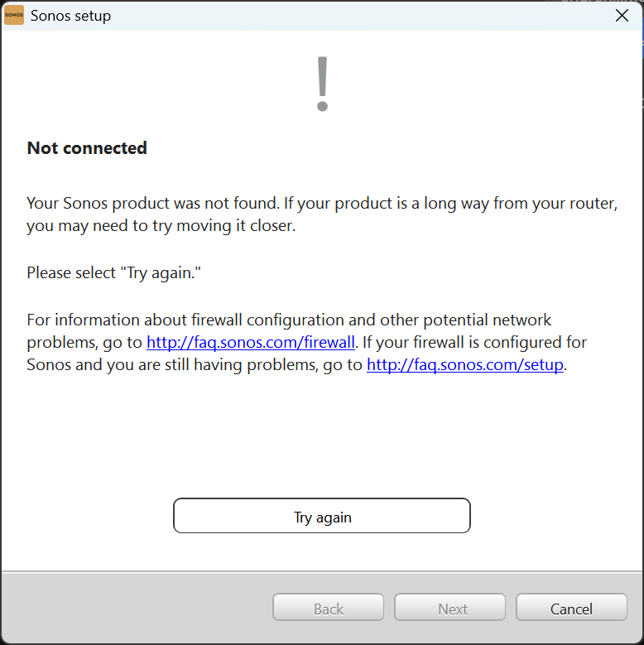Click the "you may need to try moving it closer" line
The height and width of the screenshot is (645, 644).
point(161,225)
